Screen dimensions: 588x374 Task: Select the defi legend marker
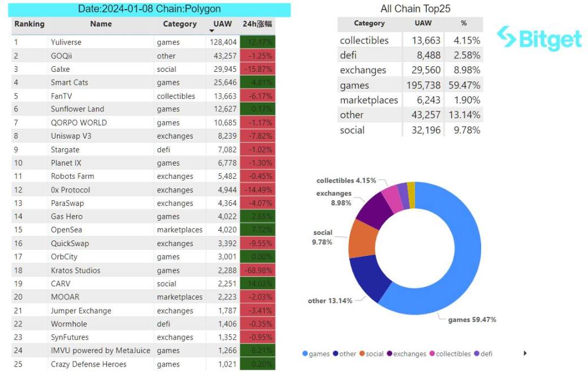point(476,354)
